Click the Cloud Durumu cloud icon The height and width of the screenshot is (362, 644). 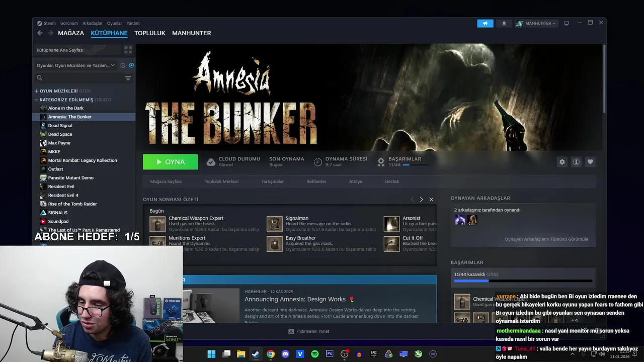click(211, 162)
